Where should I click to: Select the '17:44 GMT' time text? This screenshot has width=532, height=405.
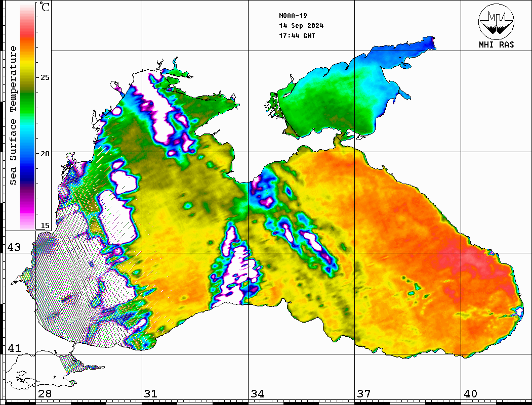(297, 35)
